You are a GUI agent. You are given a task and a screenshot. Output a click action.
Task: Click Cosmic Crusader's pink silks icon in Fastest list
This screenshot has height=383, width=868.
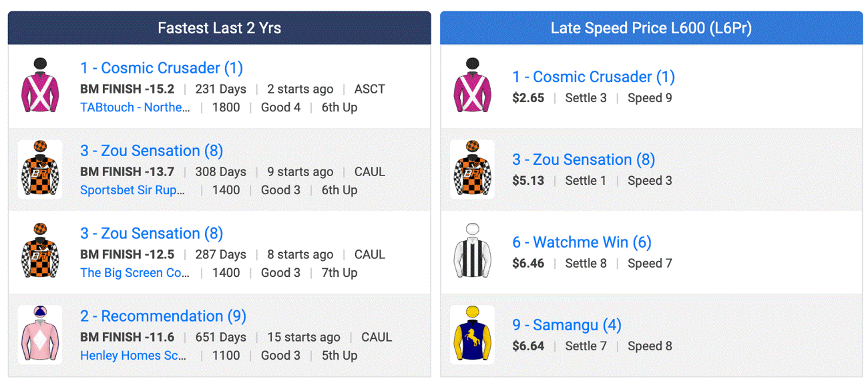[x=40, y=87]
